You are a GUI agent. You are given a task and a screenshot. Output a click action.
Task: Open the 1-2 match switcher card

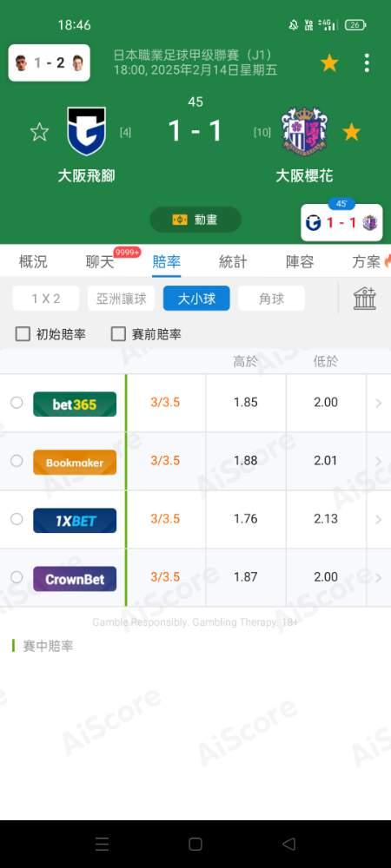pos(50,63)
